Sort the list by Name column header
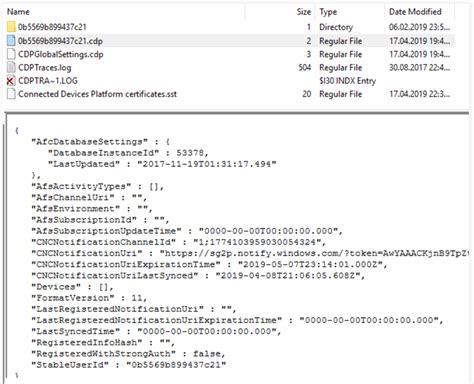Viewport: 474px width, 384px height. point(18,12)
